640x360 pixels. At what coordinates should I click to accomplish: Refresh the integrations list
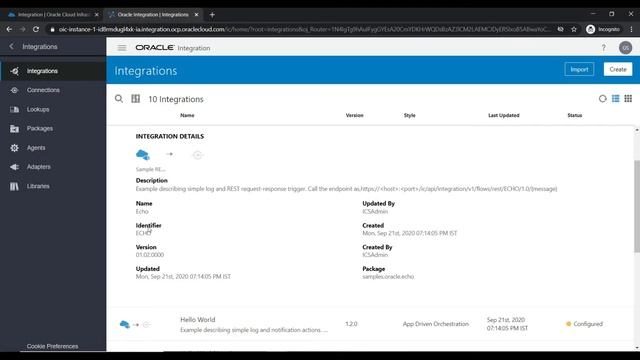coord(602,99)
